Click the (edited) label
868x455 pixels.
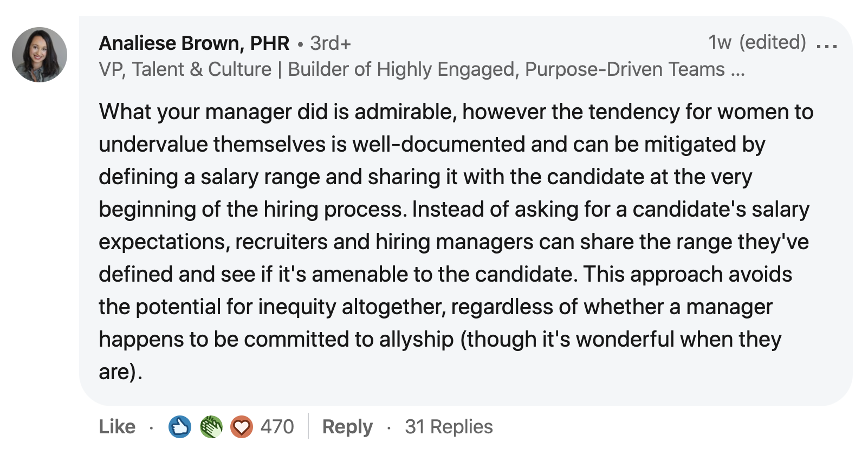click(x=773, y=42)
